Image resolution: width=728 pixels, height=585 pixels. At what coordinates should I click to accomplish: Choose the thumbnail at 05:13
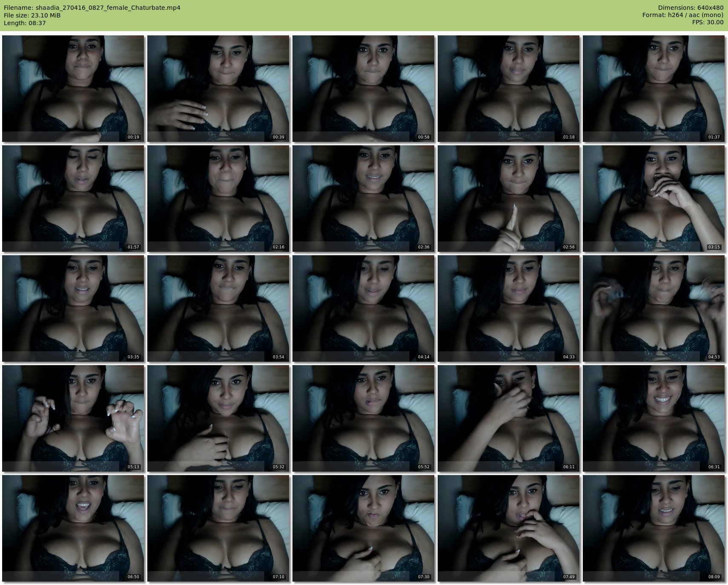click(73, 418)
